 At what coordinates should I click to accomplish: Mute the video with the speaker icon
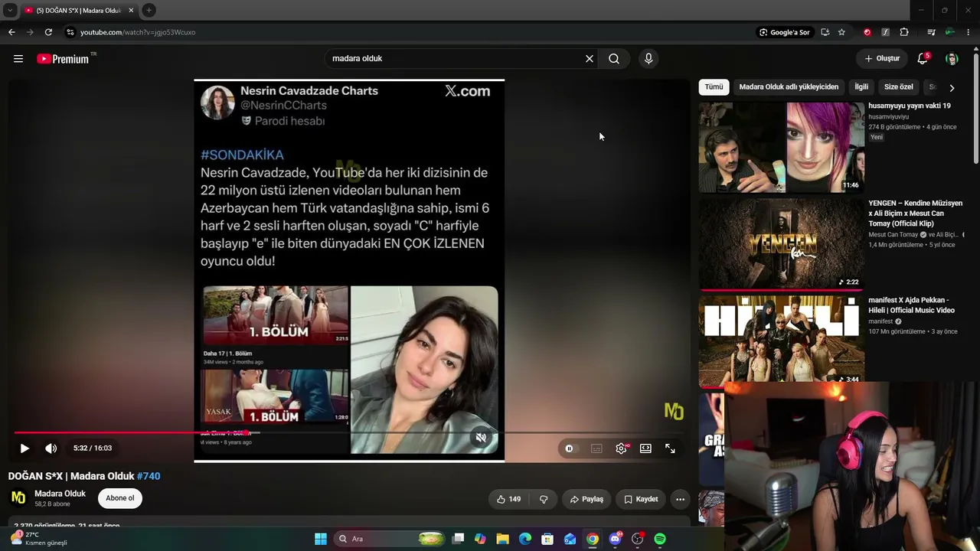pos(51,448)
